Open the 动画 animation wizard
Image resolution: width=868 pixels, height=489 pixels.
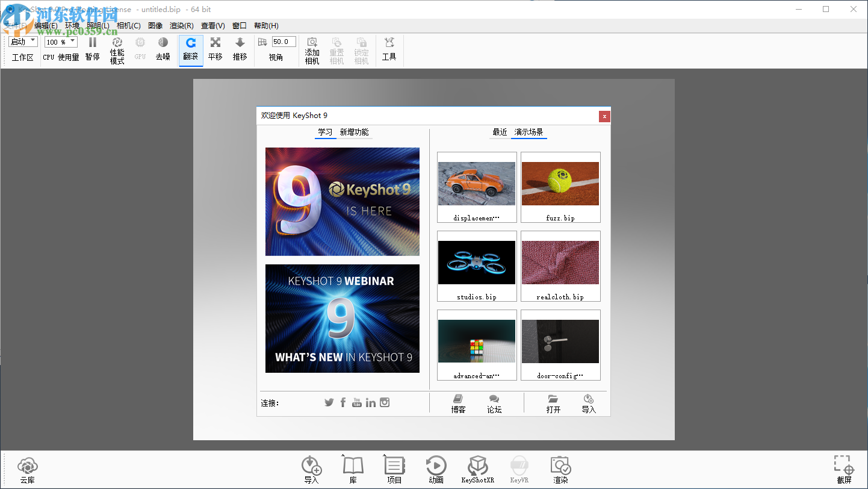pyautogui.click(x=435, y=469)
